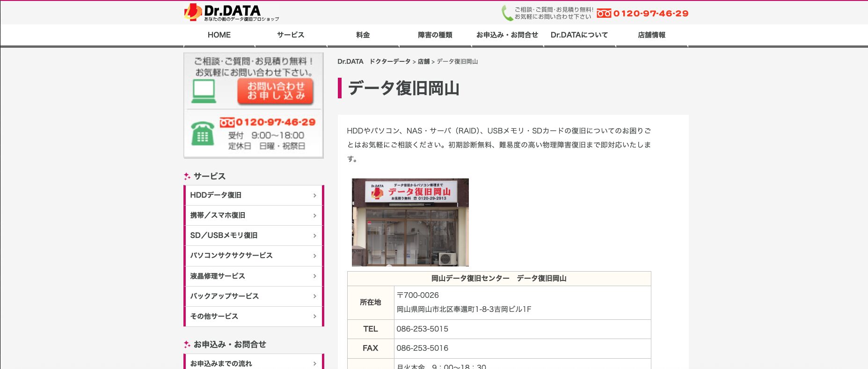
Task: Click the green phone handset icon in header
Action: [507, 13]
